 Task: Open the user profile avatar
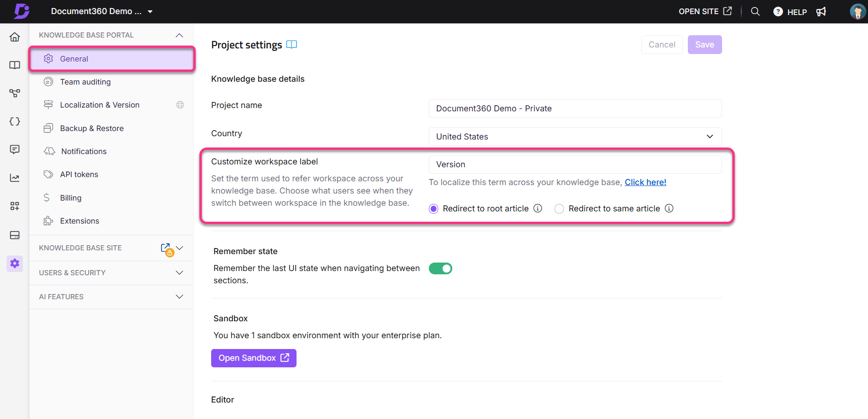pyautogui.click(x=858, y=11)
